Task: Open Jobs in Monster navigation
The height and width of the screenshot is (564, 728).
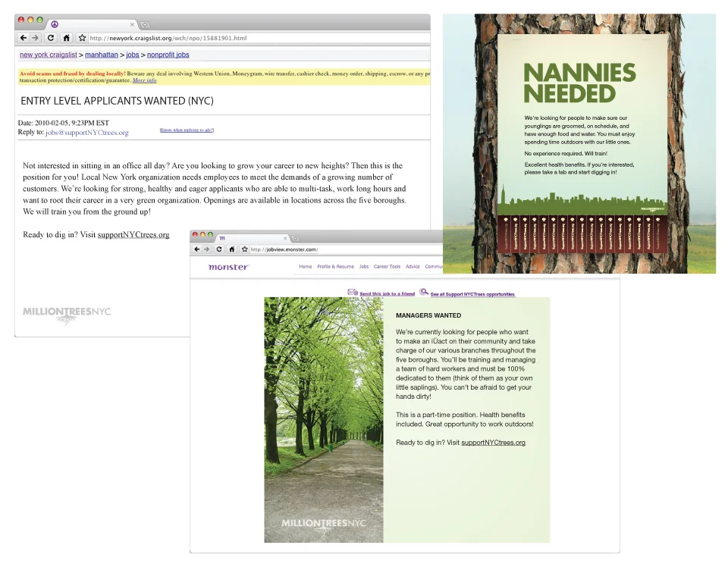Action: [364, 266]
